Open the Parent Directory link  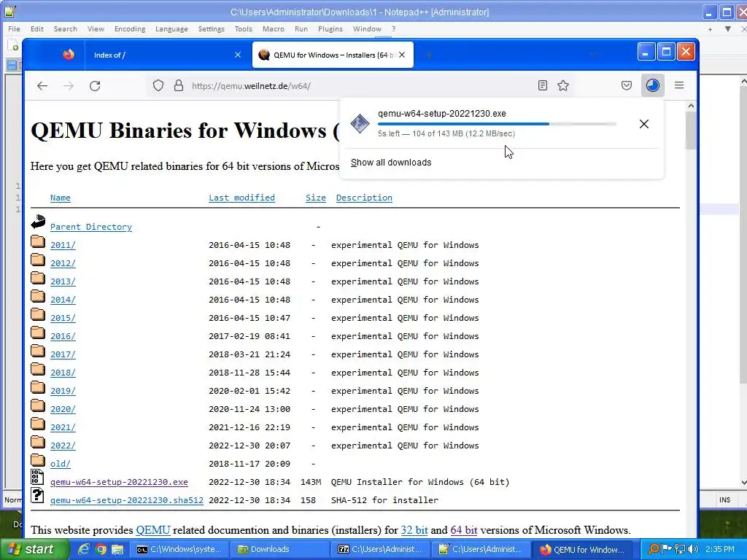click(x=91, y=227)
